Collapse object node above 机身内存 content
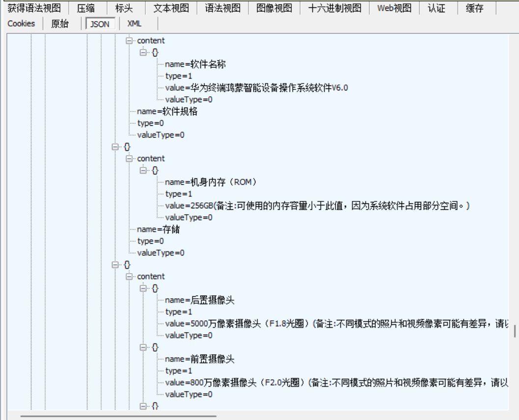 coord(115,147)
